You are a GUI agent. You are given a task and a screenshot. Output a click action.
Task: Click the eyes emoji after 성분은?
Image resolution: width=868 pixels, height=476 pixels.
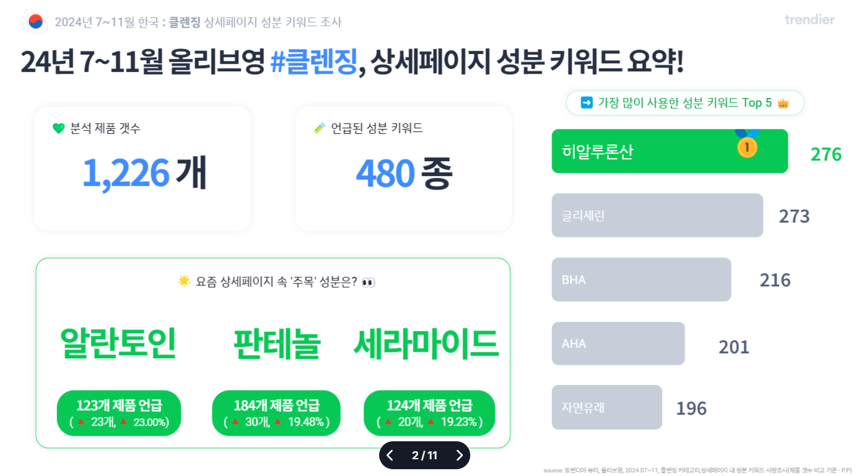[x=368, y=283]
